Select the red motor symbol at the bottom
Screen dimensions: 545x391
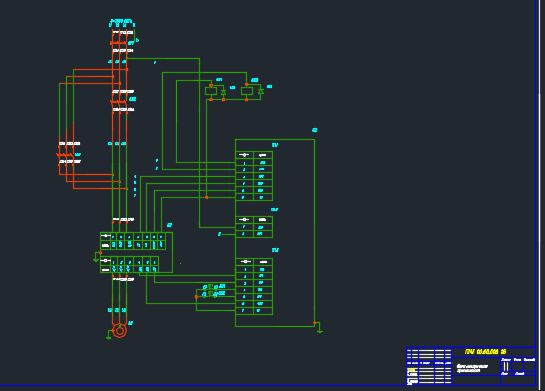pos(120,331)
